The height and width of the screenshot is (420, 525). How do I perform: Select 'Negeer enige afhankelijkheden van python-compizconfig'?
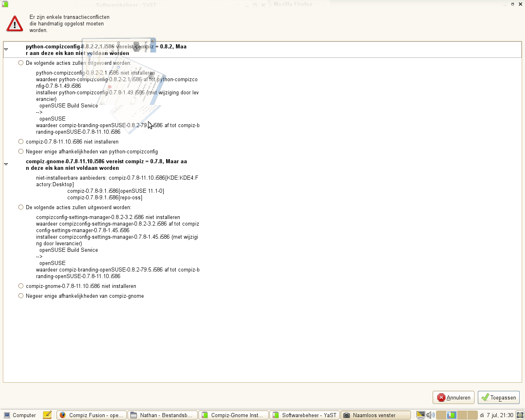[x=21, y=151]
